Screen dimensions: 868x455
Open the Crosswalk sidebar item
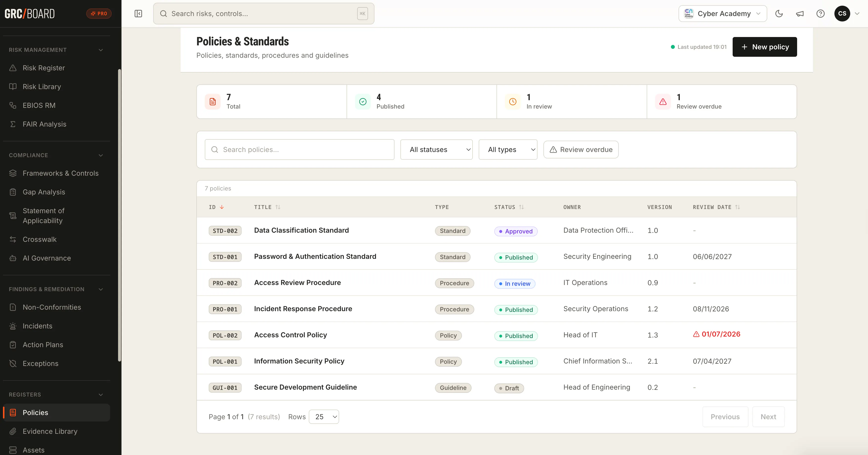[x=57, y=239]
